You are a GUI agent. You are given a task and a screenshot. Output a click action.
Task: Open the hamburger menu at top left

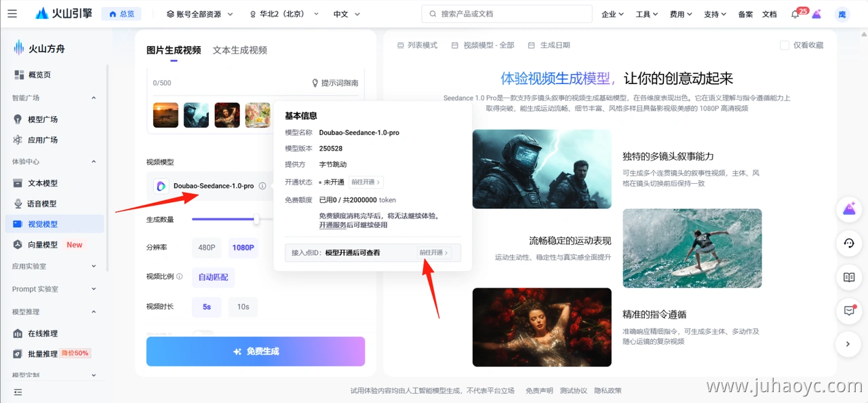(x=12, y=14)
